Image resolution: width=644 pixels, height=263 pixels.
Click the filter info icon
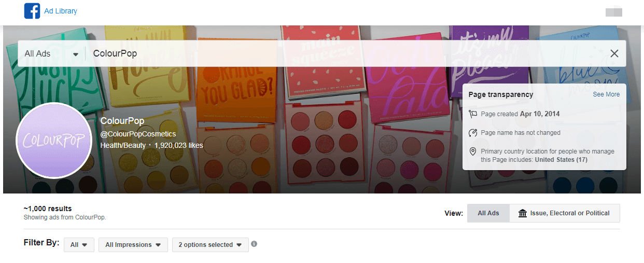[x=254, y=244]
